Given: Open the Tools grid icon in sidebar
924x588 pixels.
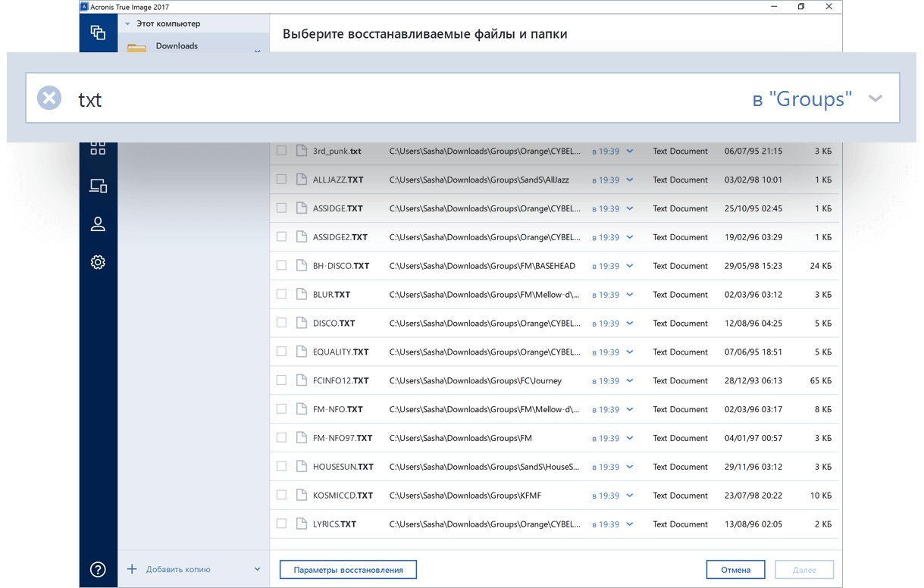Looking at the screenshot, I should pyautogui.click(x=98, y=148).
